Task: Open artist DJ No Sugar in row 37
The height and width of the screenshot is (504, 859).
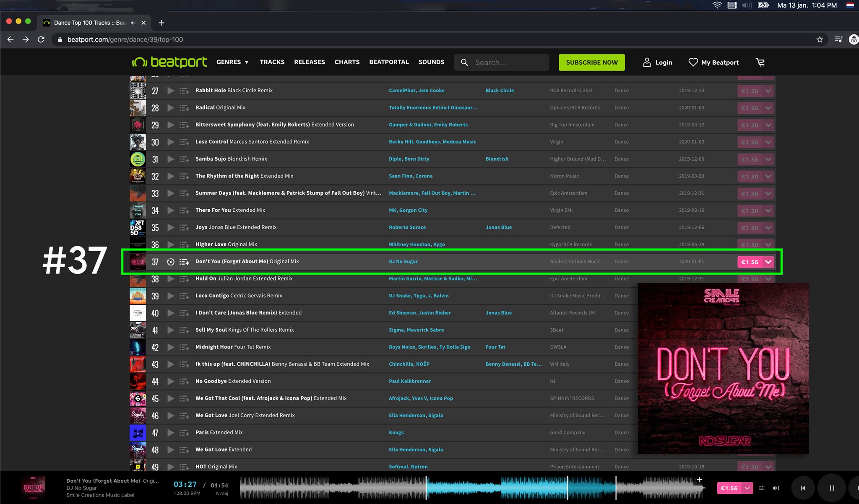Action: [403, 262]
